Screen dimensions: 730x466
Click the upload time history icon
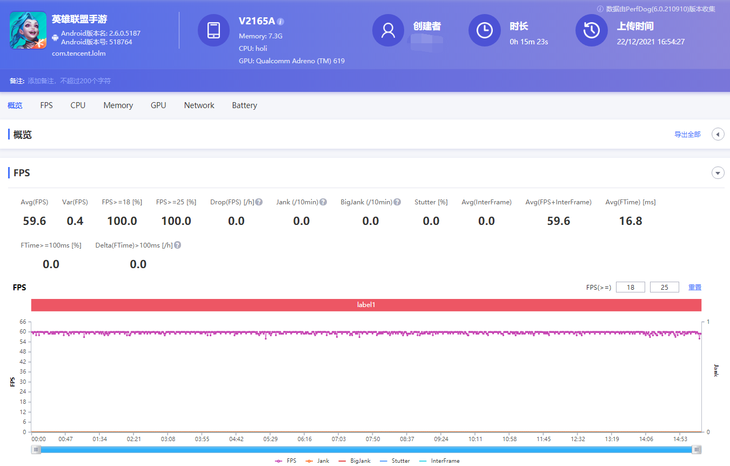click(x=591, y=30)
